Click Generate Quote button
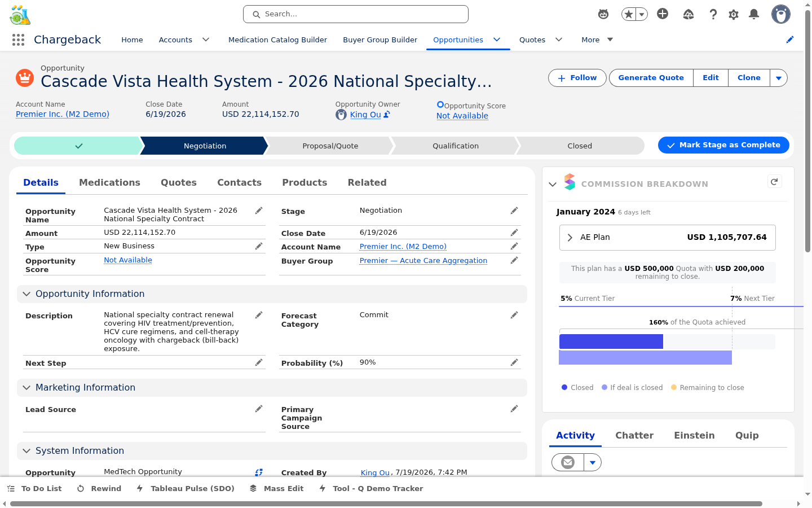The width and height of the screenshot is (812, 508). [x=651, y=78]
